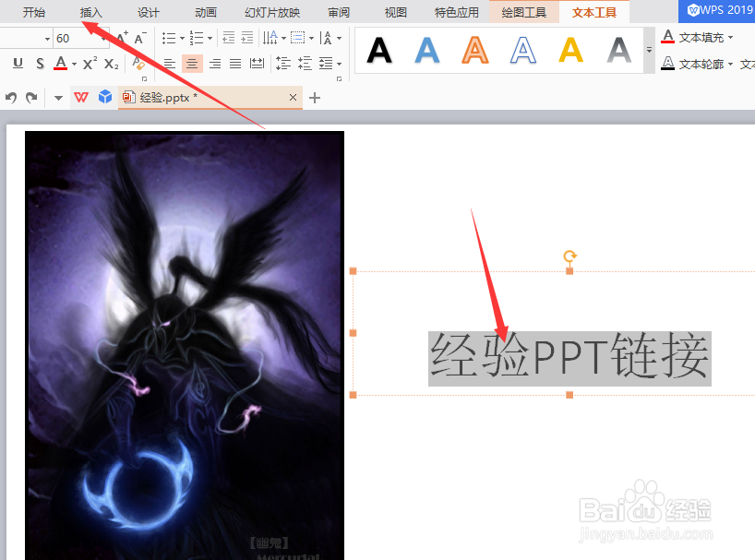755x560 pixels.
Task: Open 文本填充 text fill menu
Action: point(697,37)
